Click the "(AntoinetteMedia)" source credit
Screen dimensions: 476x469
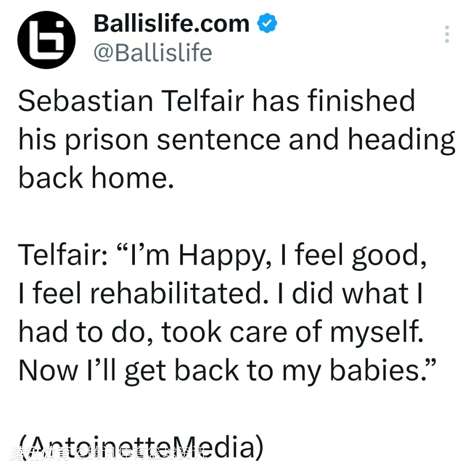(x=141, y=447)
